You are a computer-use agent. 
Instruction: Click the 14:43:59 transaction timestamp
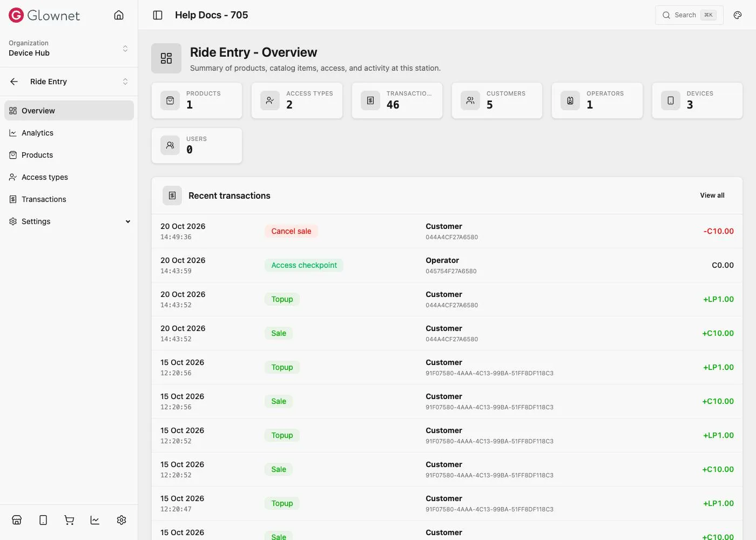(176, 271)
